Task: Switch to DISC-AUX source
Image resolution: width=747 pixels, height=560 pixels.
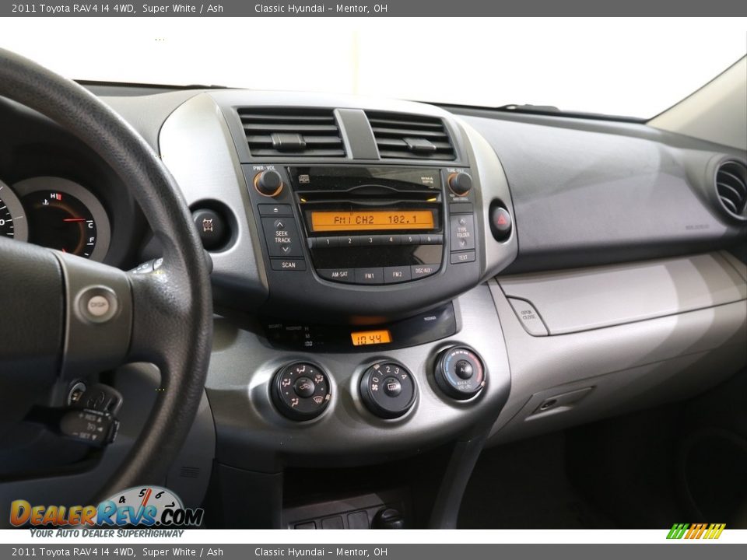Action: tap(424, 271)
